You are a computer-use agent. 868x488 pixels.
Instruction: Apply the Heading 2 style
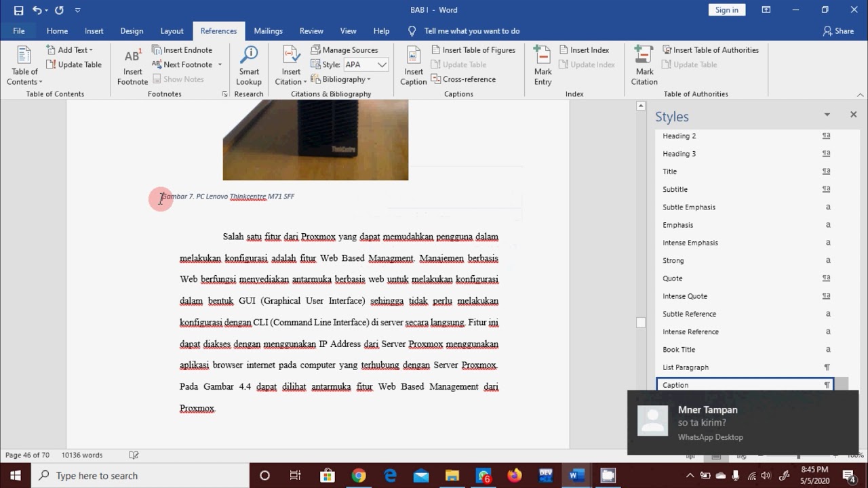tap(746, 136)
